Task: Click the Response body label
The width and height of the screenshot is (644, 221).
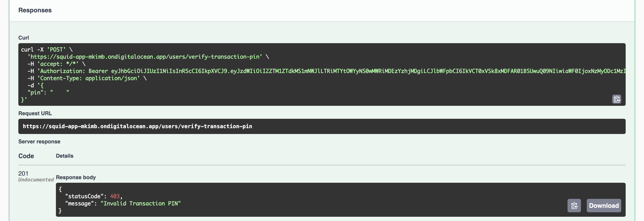Action: (x=76, y=177)
